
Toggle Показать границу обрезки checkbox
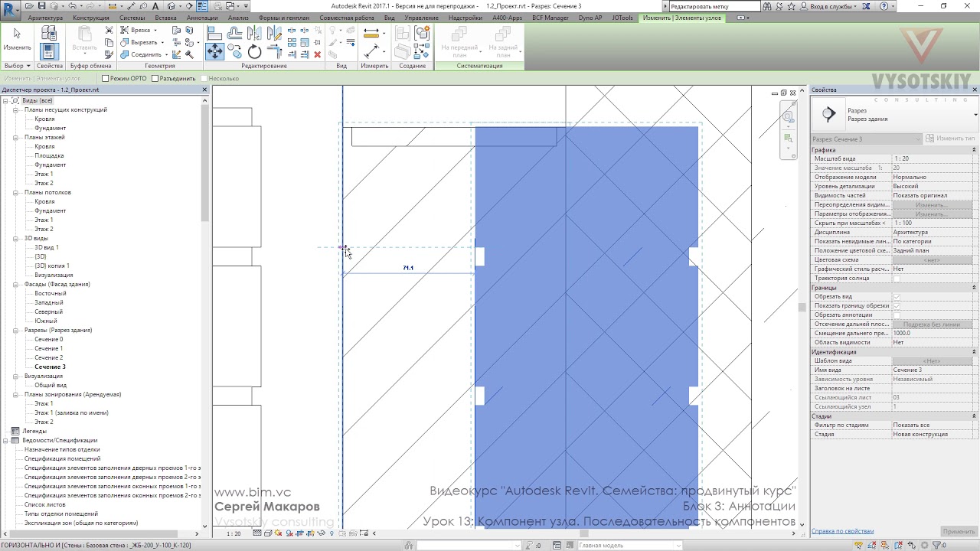click(897, 306)
